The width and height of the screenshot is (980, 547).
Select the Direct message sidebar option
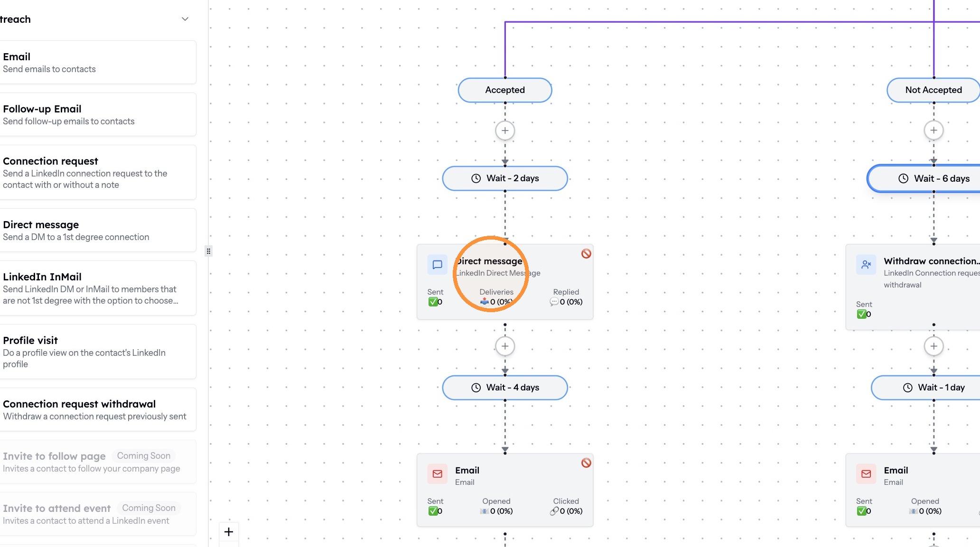(98, 230)
